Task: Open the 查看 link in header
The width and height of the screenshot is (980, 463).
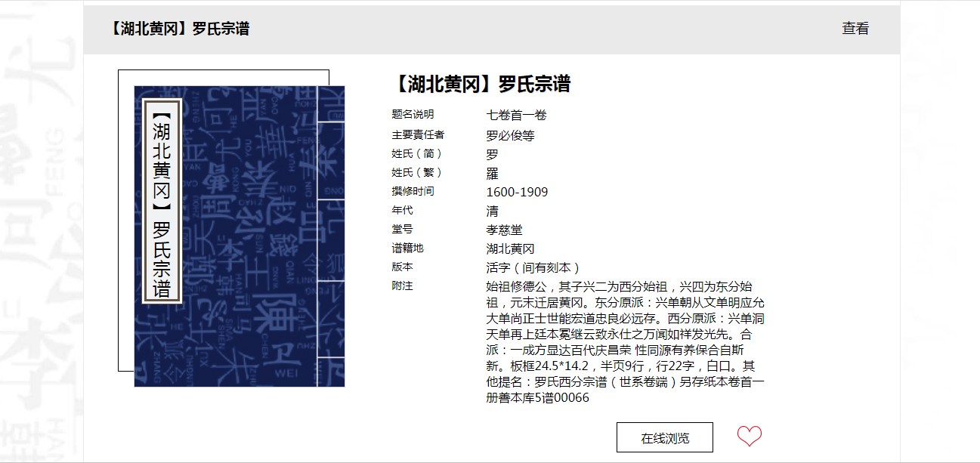Action: click(x=855, y=29)
